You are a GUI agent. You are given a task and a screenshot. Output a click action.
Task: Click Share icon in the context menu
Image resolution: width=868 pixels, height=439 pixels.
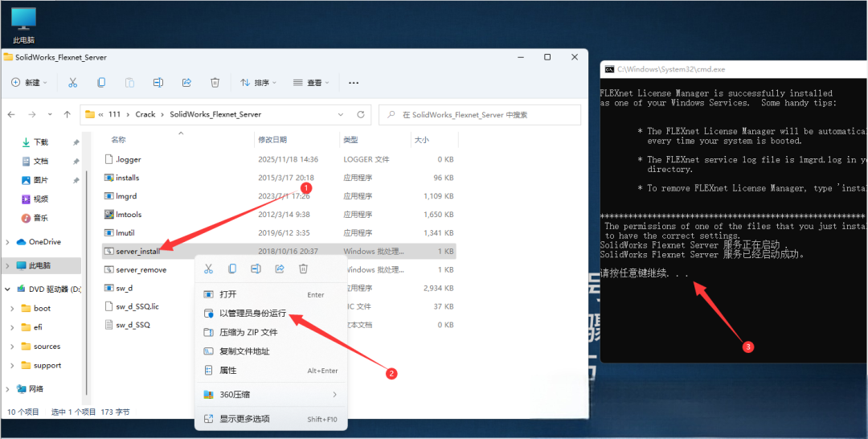pyautogui.click(x=280, y=269)
